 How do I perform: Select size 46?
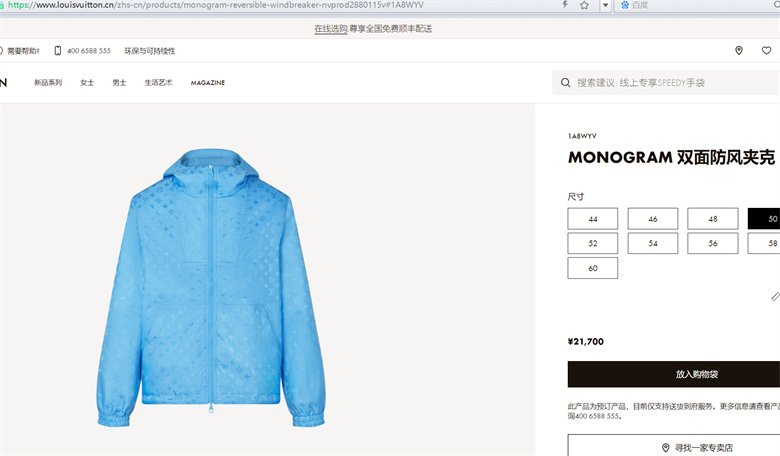coord(653,219)
